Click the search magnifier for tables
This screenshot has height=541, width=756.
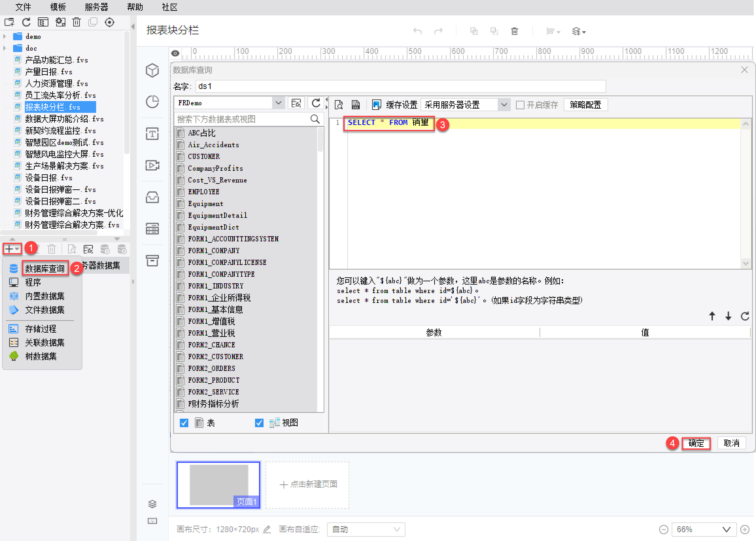pos(315,119)
